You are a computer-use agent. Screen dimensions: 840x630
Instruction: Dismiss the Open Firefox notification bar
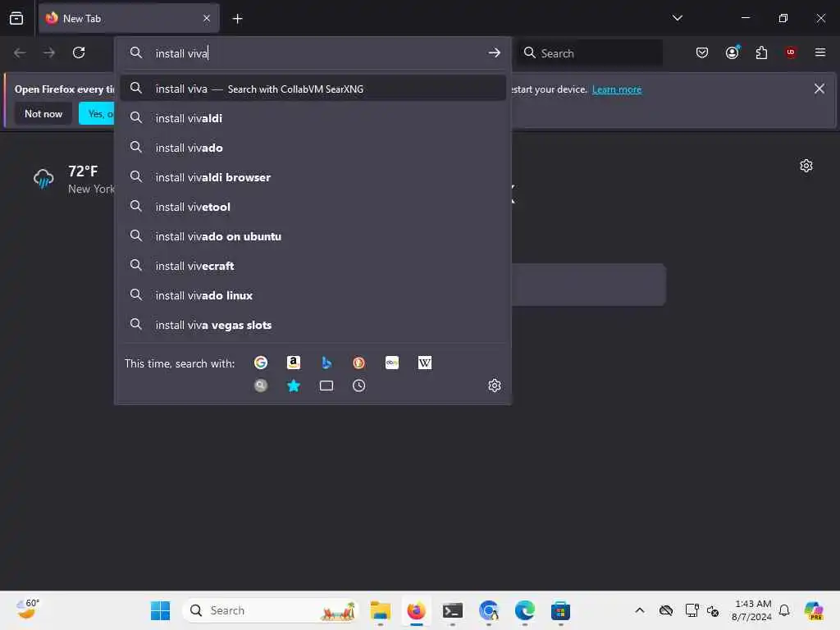coord(819,89)
